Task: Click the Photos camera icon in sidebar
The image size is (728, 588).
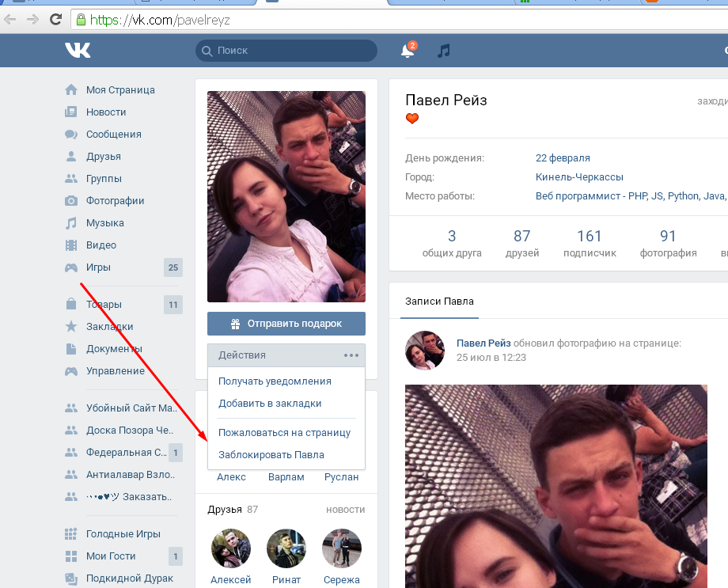Action: pyautogui.click(x=71, y=201)
